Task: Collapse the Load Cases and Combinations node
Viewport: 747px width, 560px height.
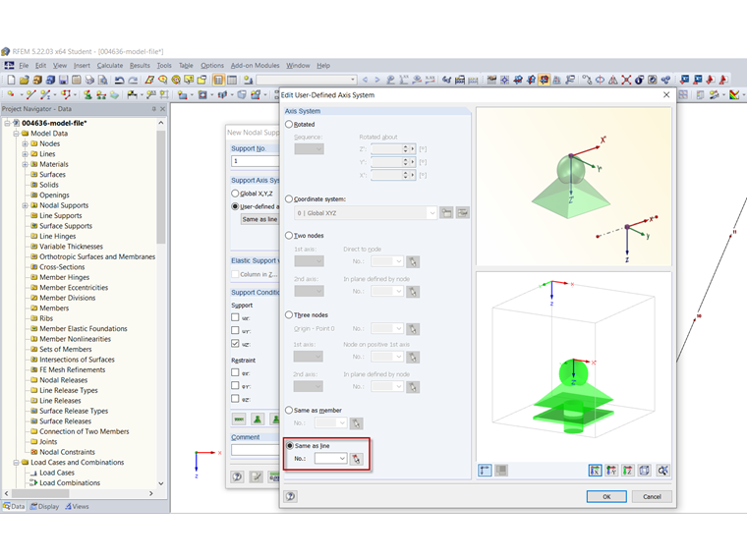Action: pos(16,463)
